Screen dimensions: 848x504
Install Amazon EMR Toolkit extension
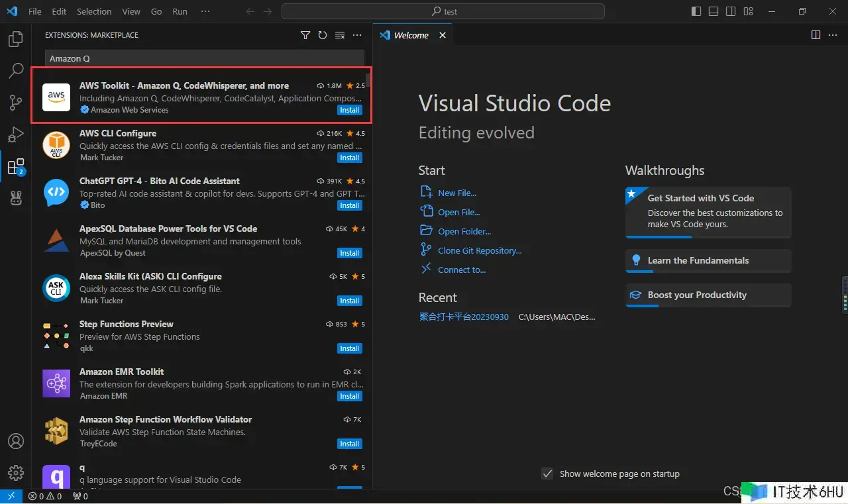350,396
